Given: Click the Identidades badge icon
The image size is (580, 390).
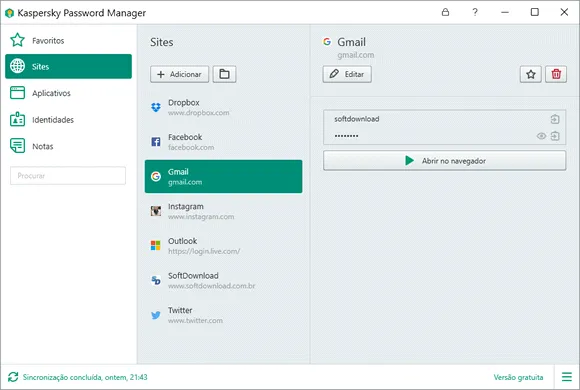Looking at the screenshot, I should click(x=17, y=120).
